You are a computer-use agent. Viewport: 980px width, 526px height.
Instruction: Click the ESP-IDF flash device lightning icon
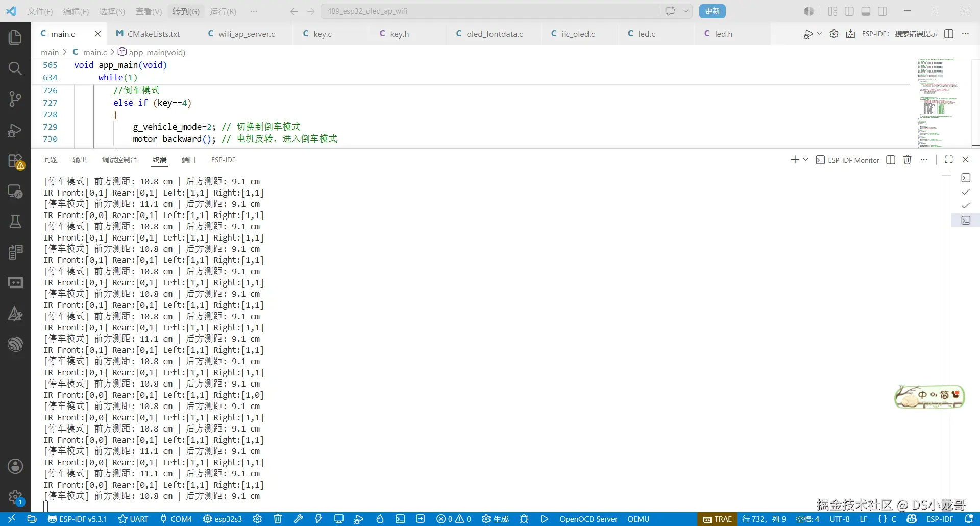point(318,519)
